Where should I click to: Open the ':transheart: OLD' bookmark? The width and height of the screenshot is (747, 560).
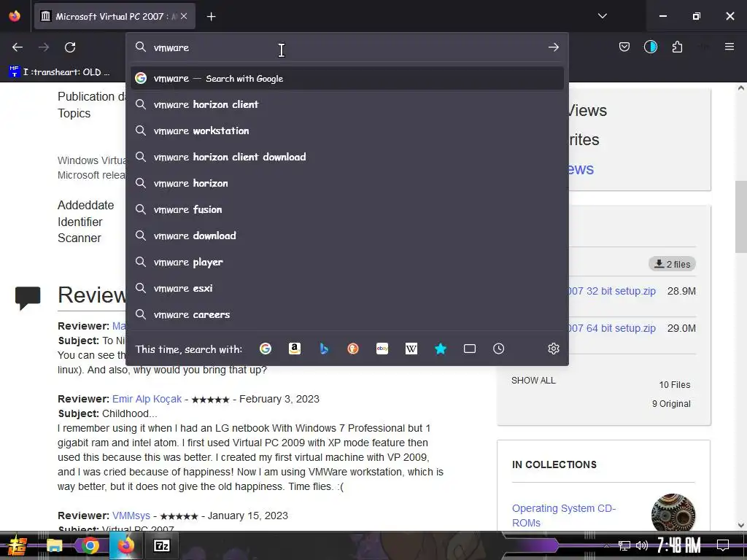click(x=60, y=72)
